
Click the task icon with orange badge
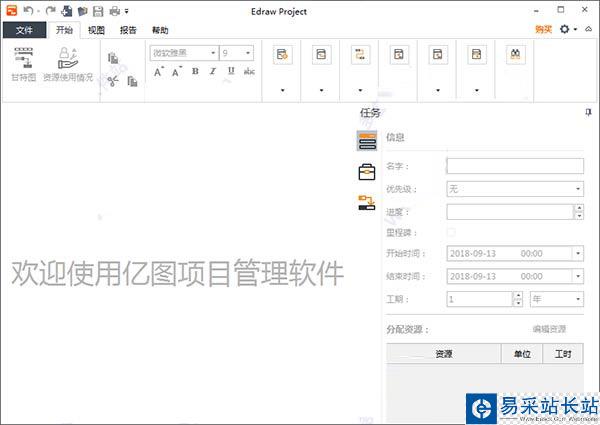tap(283, 55)
